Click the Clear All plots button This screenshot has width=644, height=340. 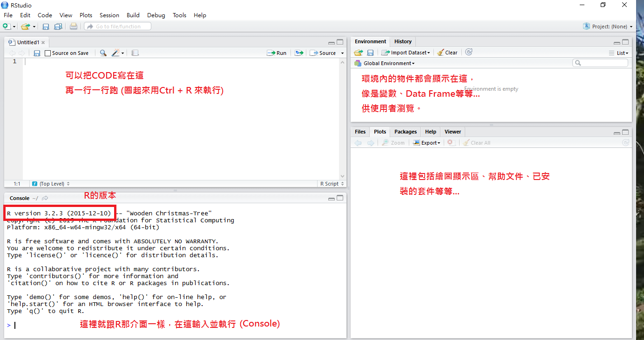click(x=477, y=143)
